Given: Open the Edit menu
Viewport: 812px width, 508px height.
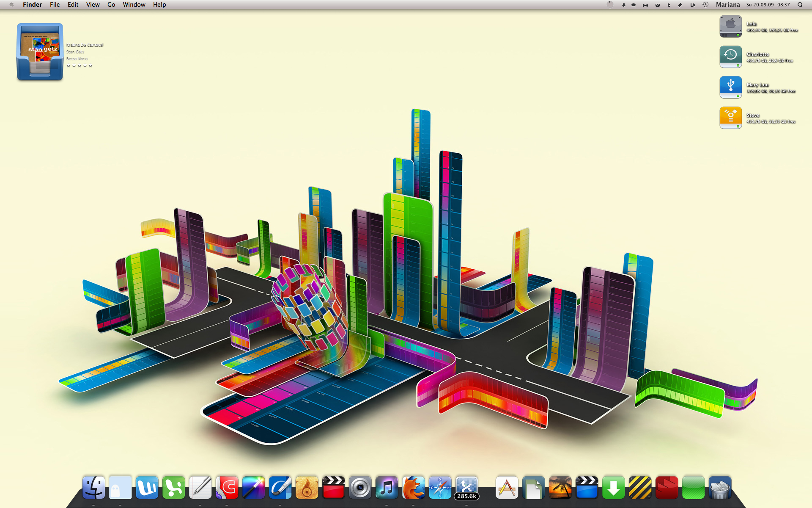Looking at the screenshot, I should [73, 5].
